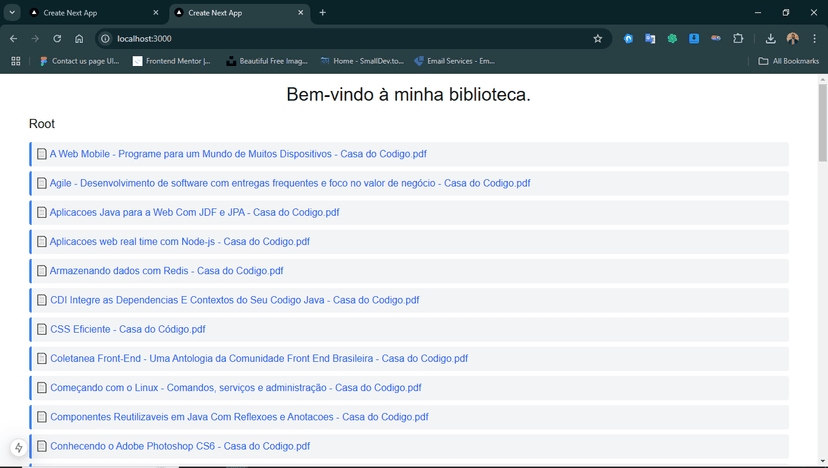Open the user profile avatar
The image size is (828, 468).
[x=793, y=39]
